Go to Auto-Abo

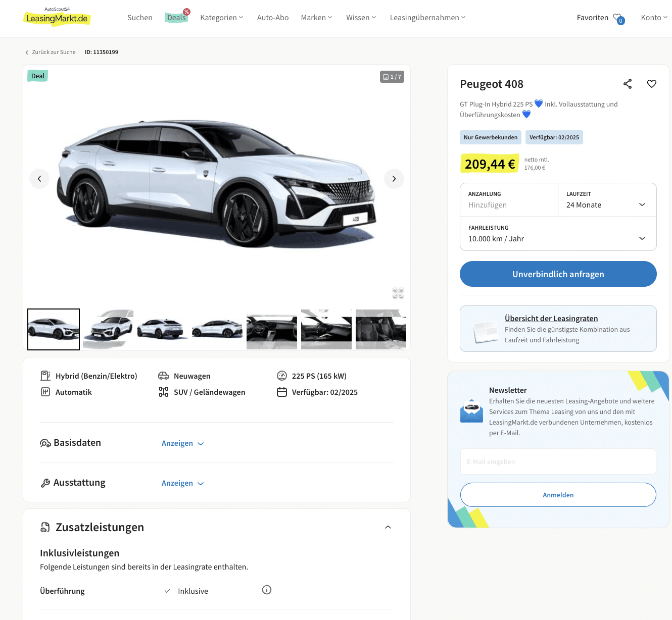(273, 18)
